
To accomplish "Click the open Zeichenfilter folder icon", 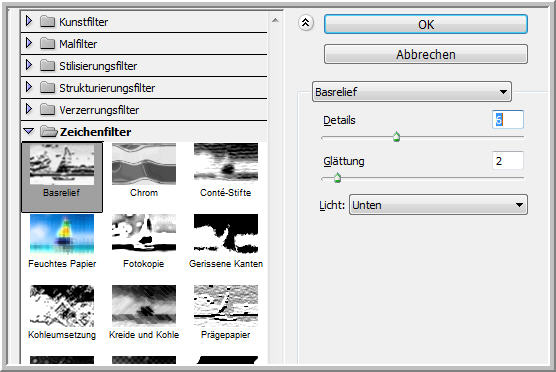I will (x=49, y=132).
